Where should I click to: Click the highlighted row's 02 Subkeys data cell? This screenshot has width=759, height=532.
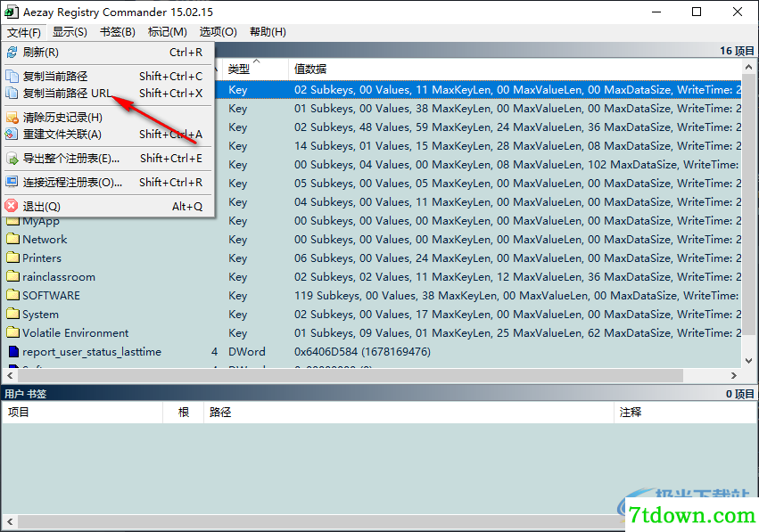point(517,89)
